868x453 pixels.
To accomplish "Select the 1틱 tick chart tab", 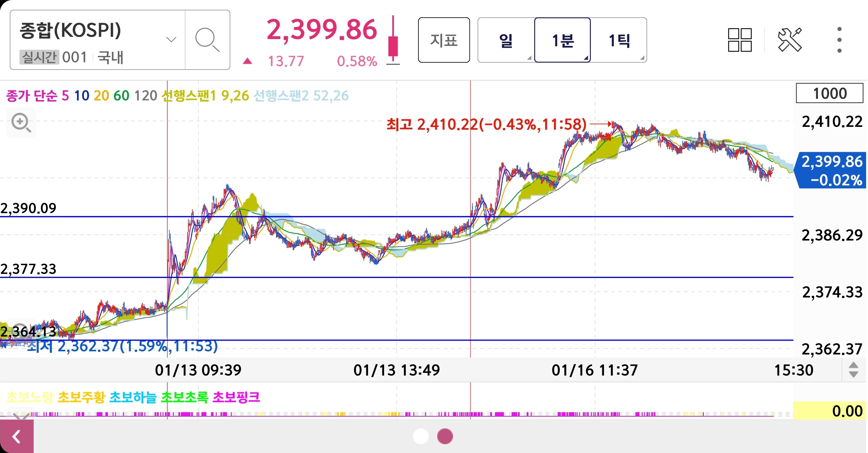I will point(619,40).
